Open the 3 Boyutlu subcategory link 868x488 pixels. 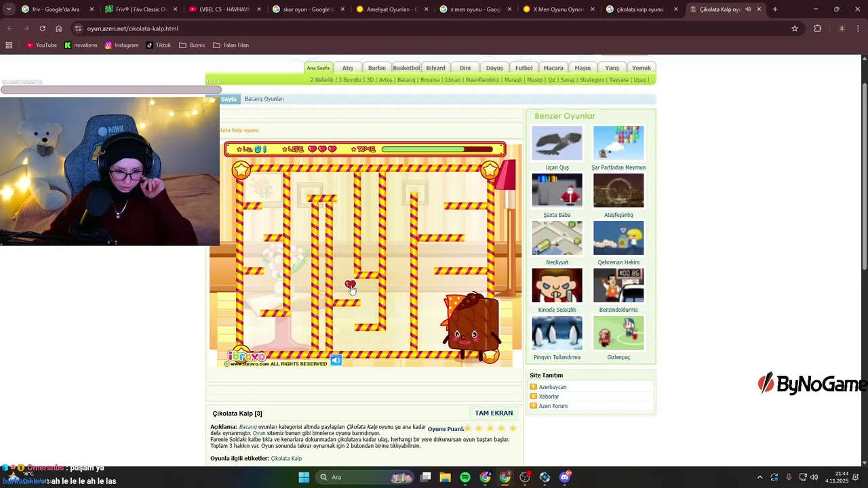click(350, 80)
